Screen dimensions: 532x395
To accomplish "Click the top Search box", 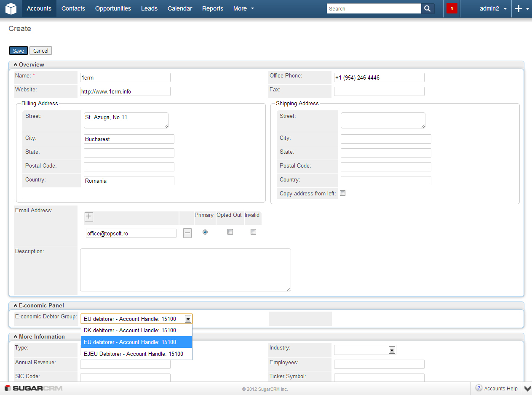I will pos(374,8).
